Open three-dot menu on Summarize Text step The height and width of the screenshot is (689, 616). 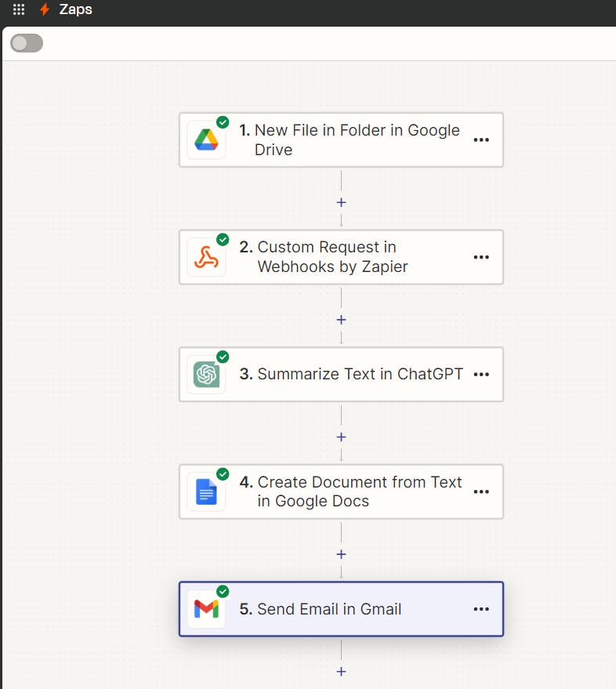[481, 375]
